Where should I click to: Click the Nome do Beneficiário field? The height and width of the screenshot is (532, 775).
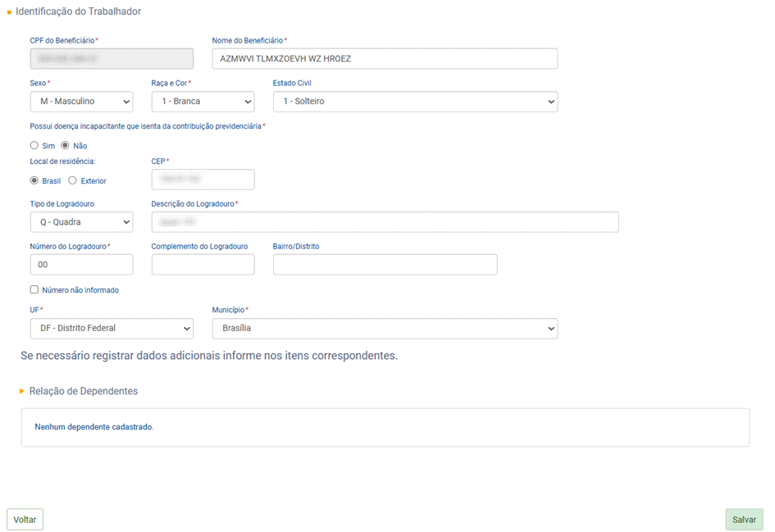[x=385, y=59]
